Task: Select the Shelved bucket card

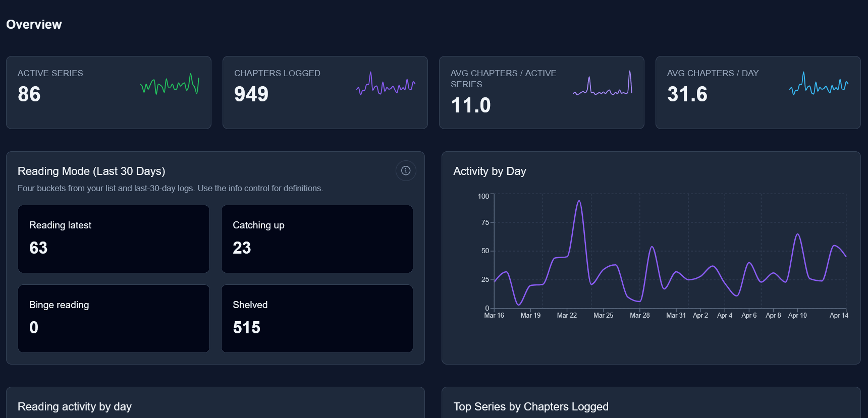Action: [x=317, y=319]
